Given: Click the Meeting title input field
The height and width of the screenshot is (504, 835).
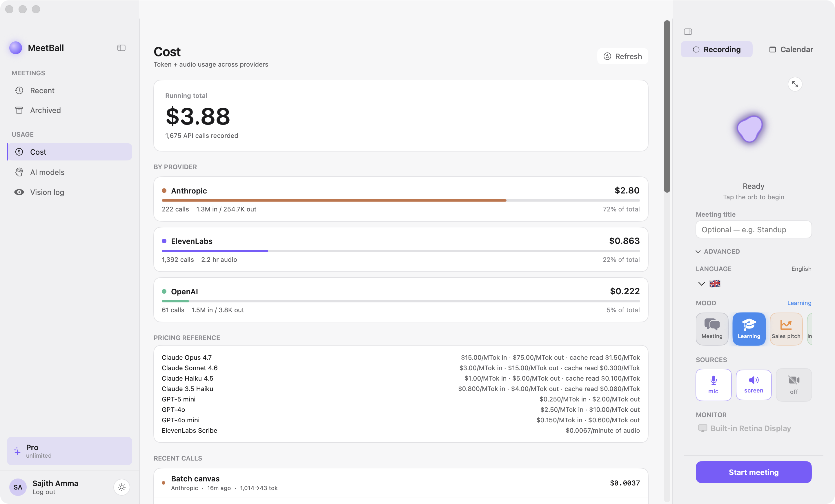Looking at the screenshot, I should (x=753, y=229).
